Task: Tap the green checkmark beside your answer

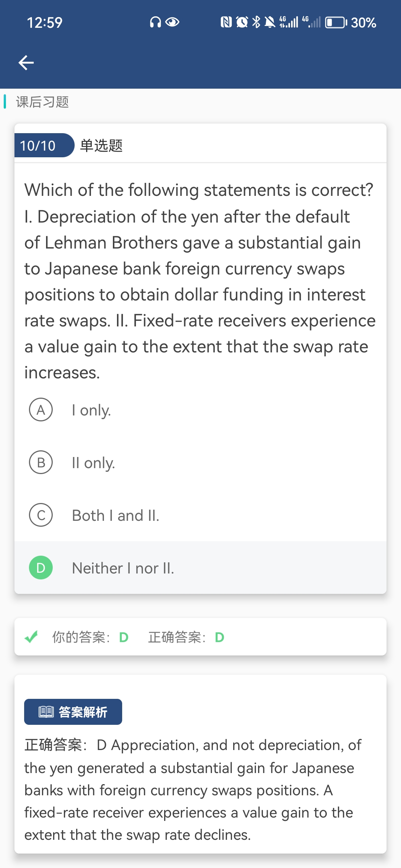Action: tap(31, 637)
